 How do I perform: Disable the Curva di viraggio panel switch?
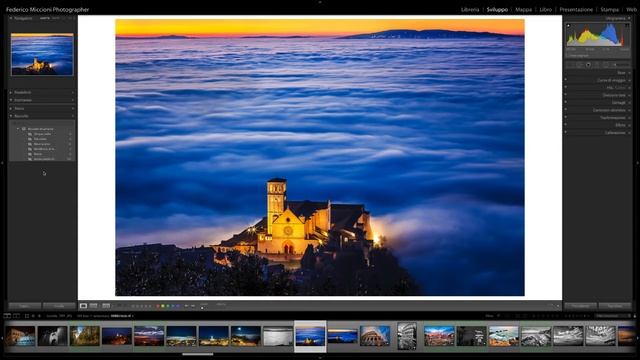[566, 80]
